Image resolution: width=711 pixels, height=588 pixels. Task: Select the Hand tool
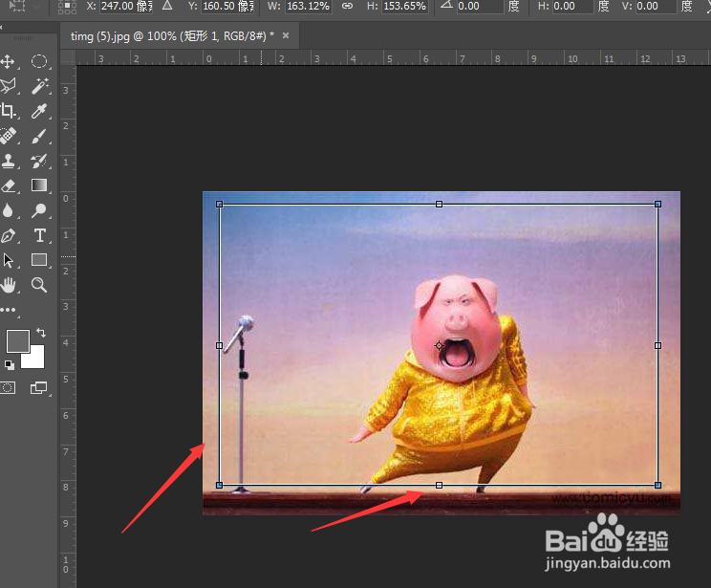[x=8, y=285]
